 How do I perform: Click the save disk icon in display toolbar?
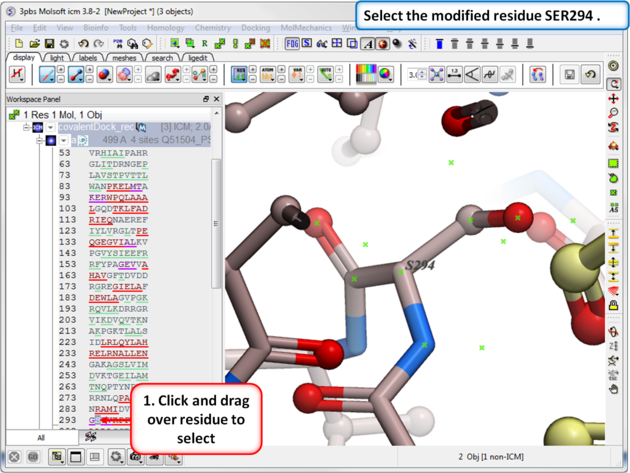(x=569, y=75)
